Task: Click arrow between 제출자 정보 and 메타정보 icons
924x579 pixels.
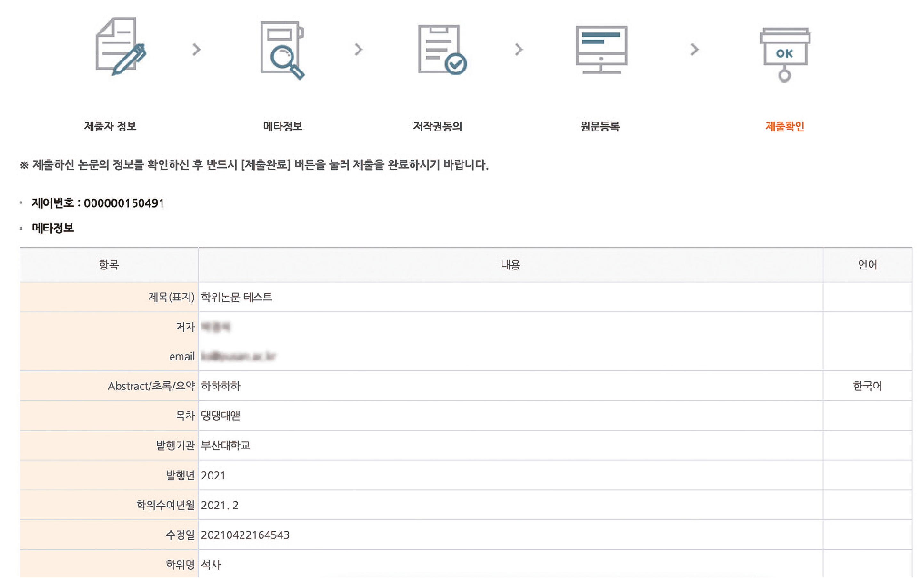Action: [197, 49]
